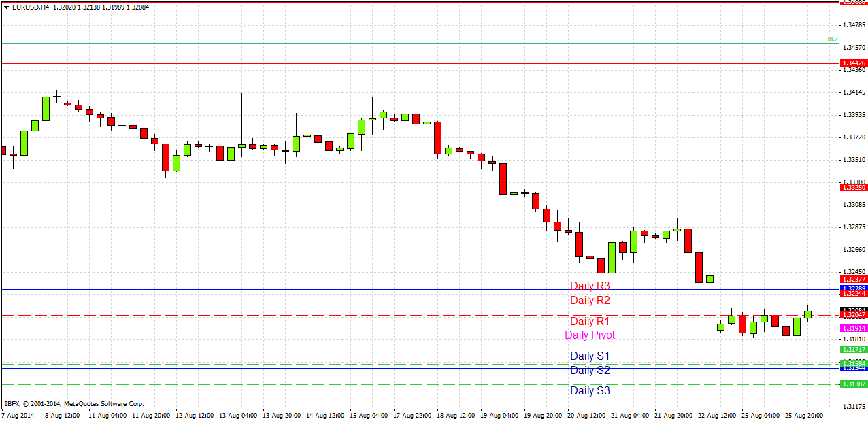
Task: Click the Daily S3 label
Action: tap(589, 390)
